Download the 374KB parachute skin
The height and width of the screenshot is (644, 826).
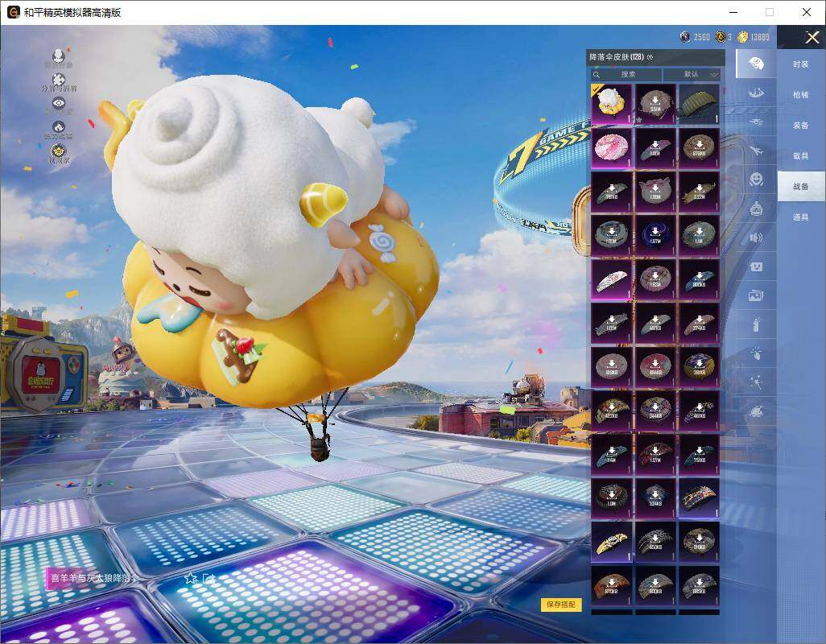699,323
